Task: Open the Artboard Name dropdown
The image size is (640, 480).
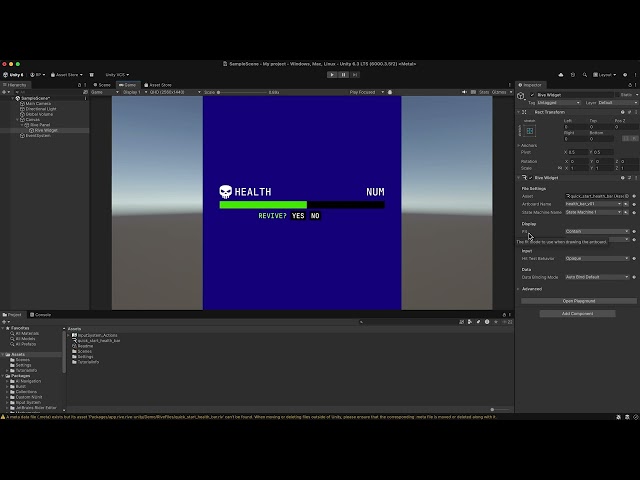Action: (x=593, y=204)
